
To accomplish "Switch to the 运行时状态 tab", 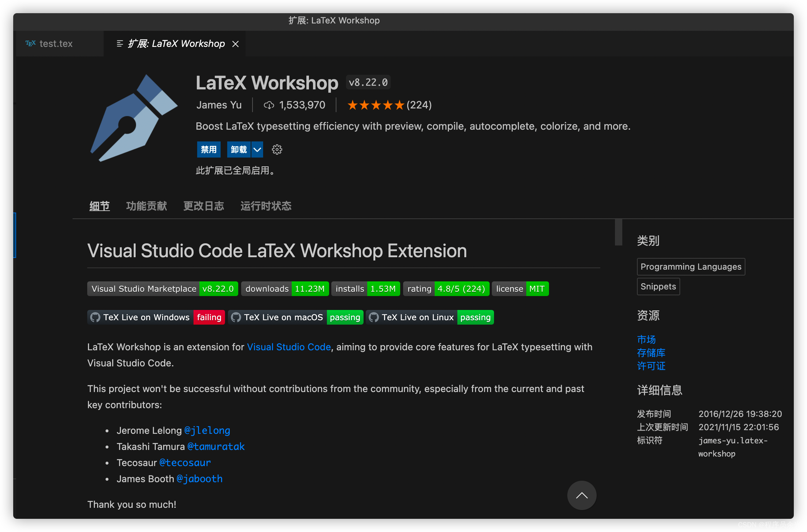I will pyautogui.click(x=266, y=206).
